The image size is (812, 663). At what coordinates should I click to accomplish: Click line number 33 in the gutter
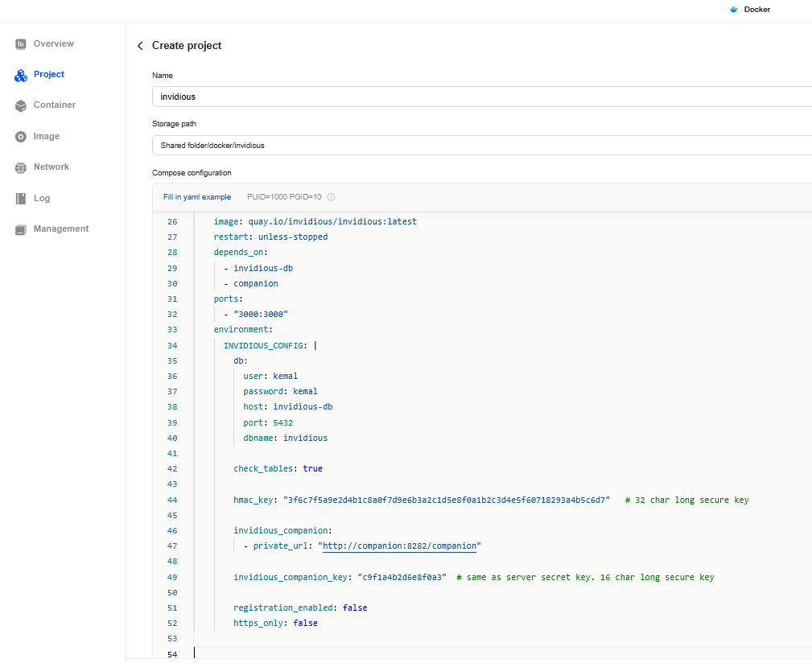[171, 330]
